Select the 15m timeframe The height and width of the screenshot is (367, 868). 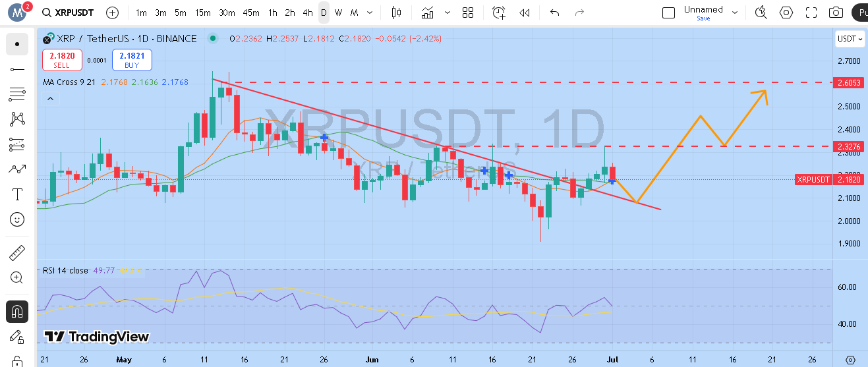(203, 13)
